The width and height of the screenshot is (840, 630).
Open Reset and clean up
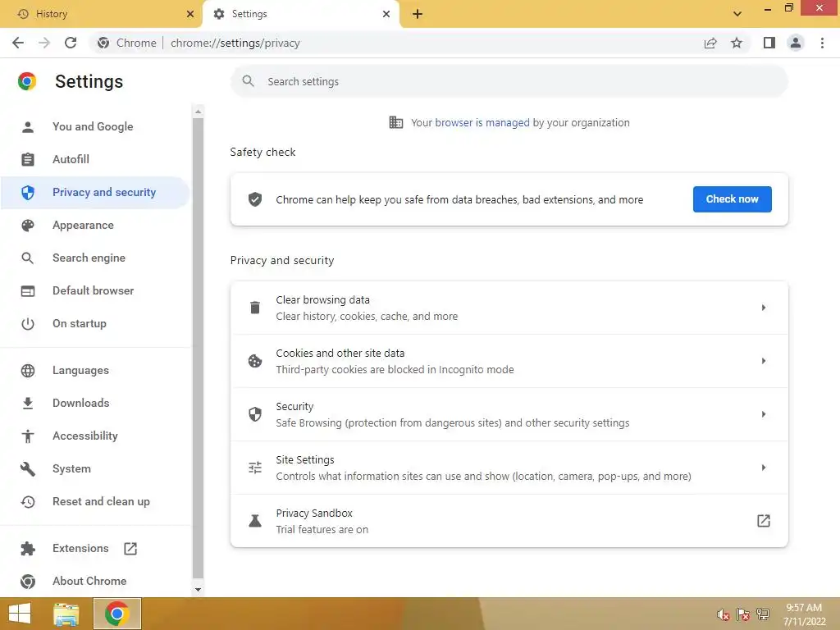95,501
